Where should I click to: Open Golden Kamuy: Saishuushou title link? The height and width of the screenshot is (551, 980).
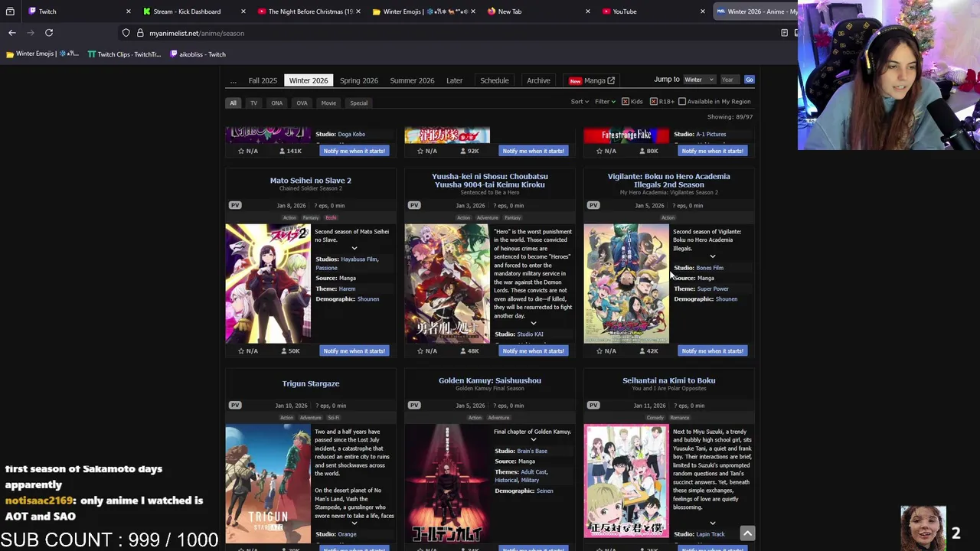coord(490,380)
